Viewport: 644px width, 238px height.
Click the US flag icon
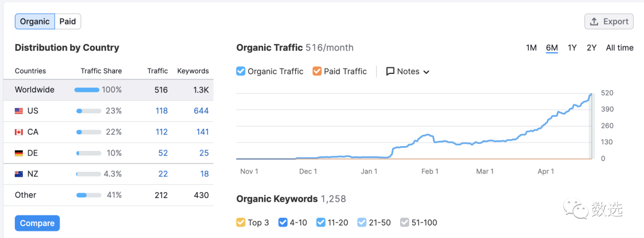pos(19,111)
